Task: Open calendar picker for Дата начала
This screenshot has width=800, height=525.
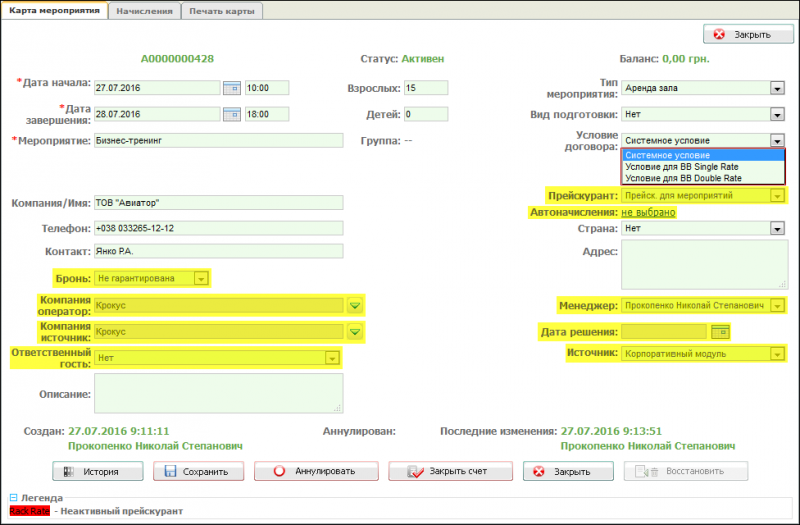Action: [232, 88]
